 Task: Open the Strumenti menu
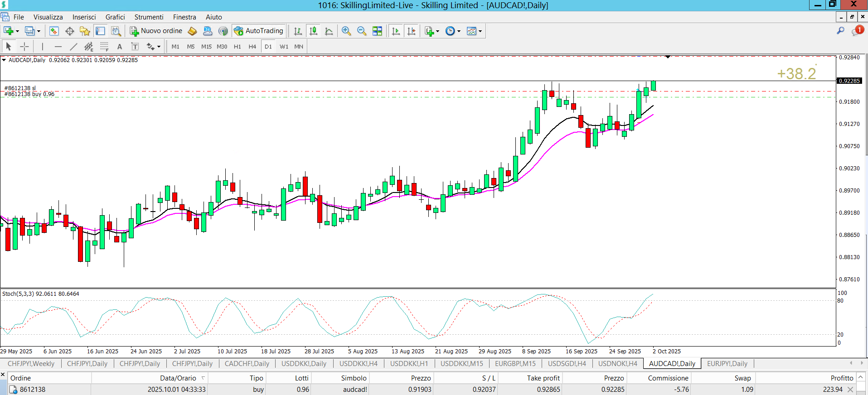pyautogui.click(x=149, y=17)
